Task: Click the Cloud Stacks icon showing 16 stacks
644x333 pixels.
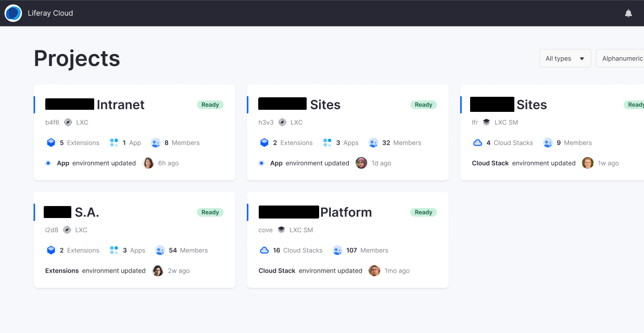Action: 264,250
